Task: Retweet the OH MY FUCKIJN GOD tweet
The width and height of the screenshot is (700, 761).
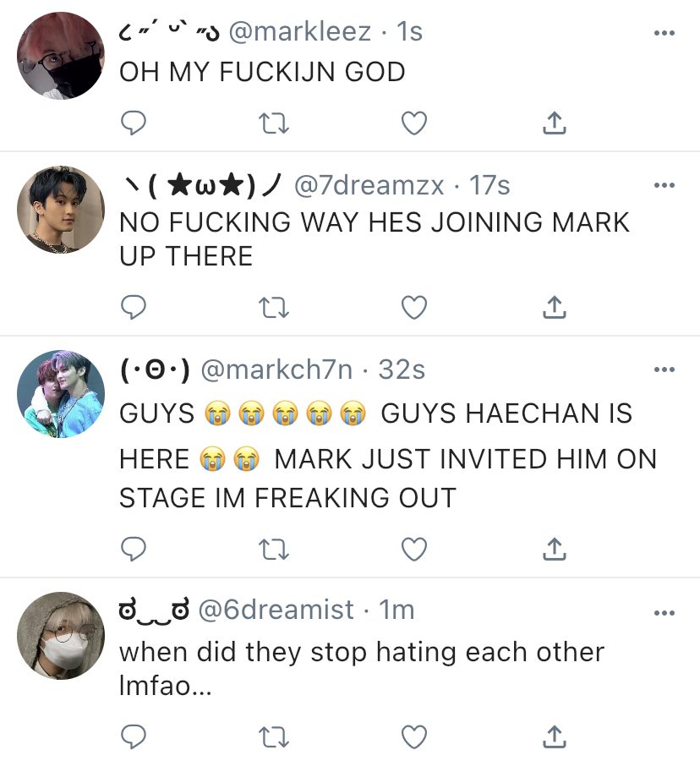Action: (x=274, y=123)
